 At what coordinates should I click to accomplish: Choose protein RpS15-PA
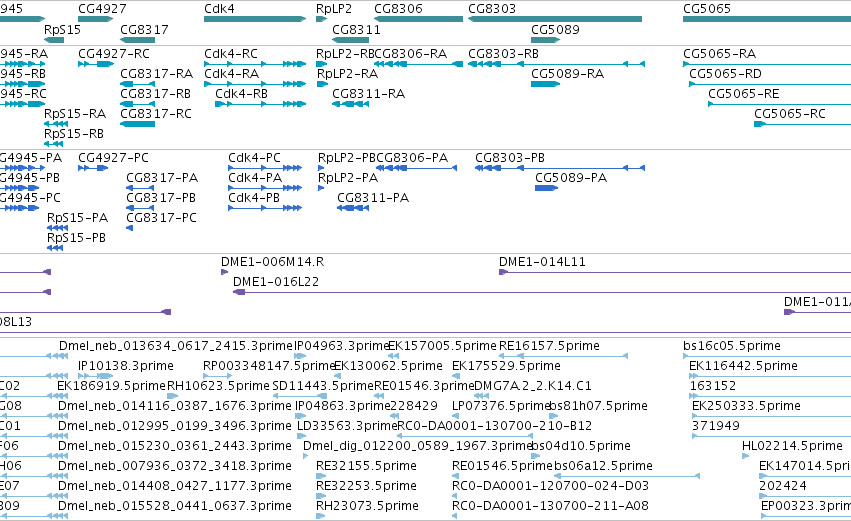pyautogui.click(x=78, y=218)
